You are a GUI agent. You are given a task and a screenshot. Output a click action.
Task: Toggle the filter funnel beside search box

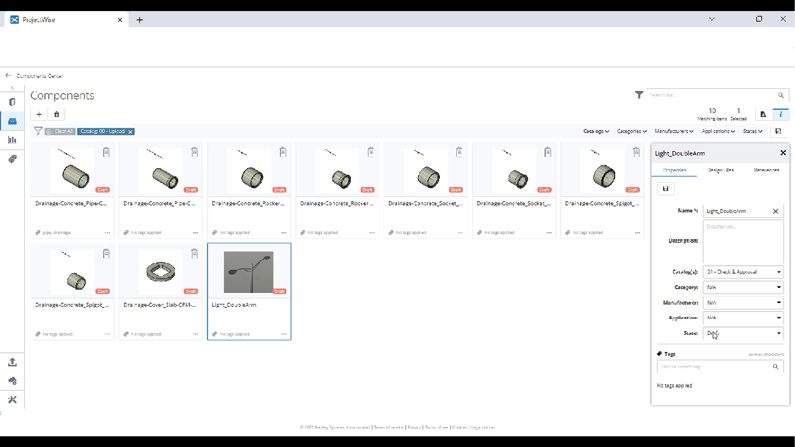(639, 95)
